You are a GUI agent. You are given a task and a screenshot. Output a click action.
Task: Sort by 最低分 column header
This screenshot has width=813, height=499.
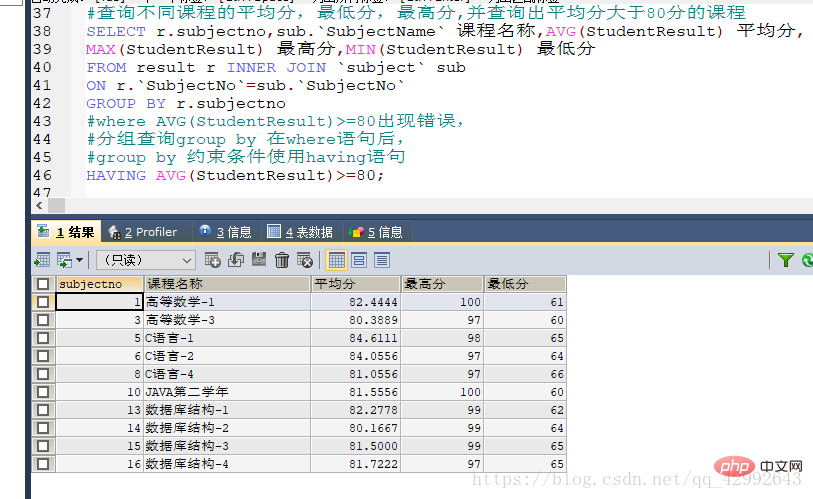point(525,284)
